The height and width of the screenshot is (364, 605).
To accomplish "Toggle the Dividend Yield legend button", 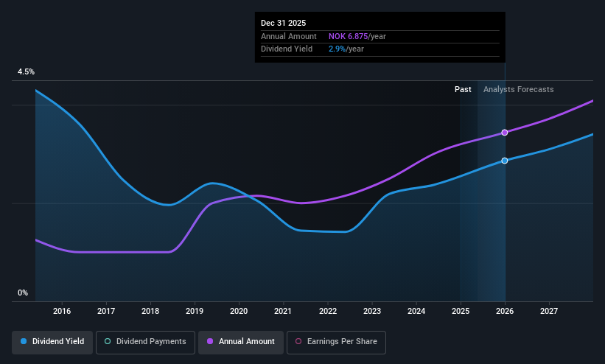I will tap(52, 343).
